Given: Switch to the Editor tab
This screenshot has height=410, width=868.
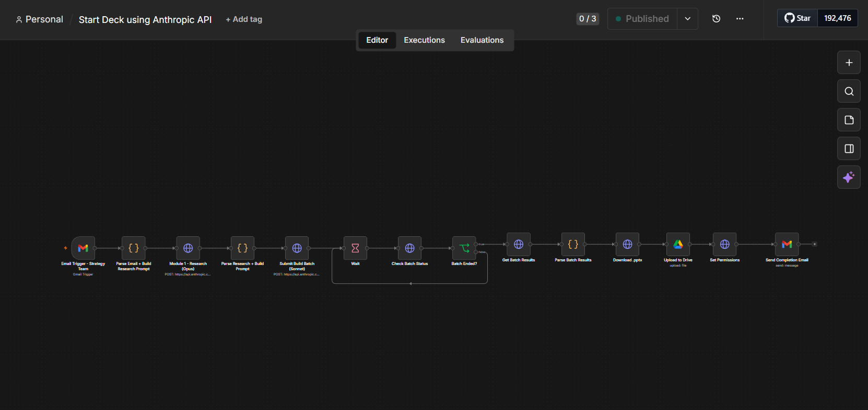Looking at the screenshot, I should pyautogui.click(x=377, y=40).
